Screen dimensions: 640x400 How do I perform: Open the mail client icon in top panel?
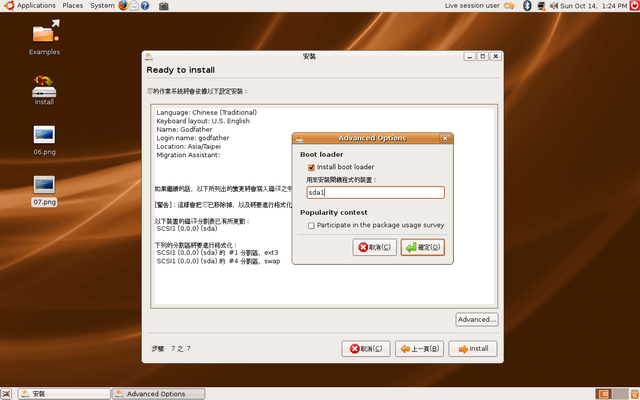pyautogui.click(x=133, y=6)
